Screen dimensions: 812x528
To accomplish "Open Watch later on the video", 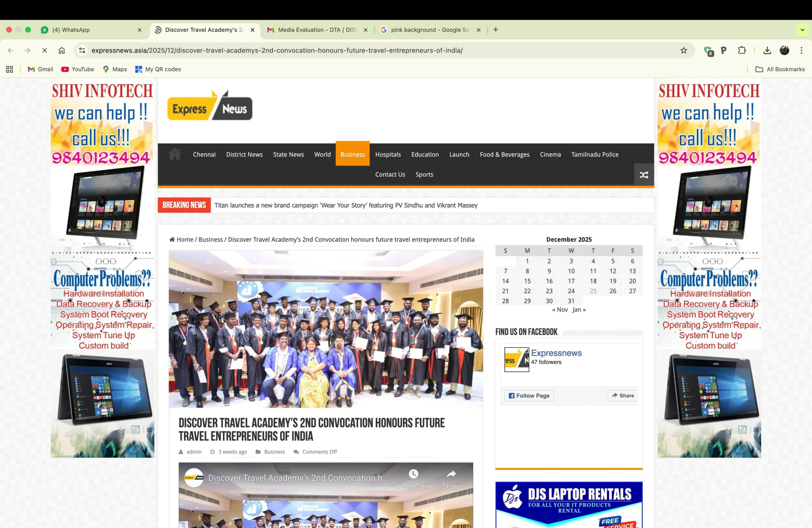I will coord(414,479).
